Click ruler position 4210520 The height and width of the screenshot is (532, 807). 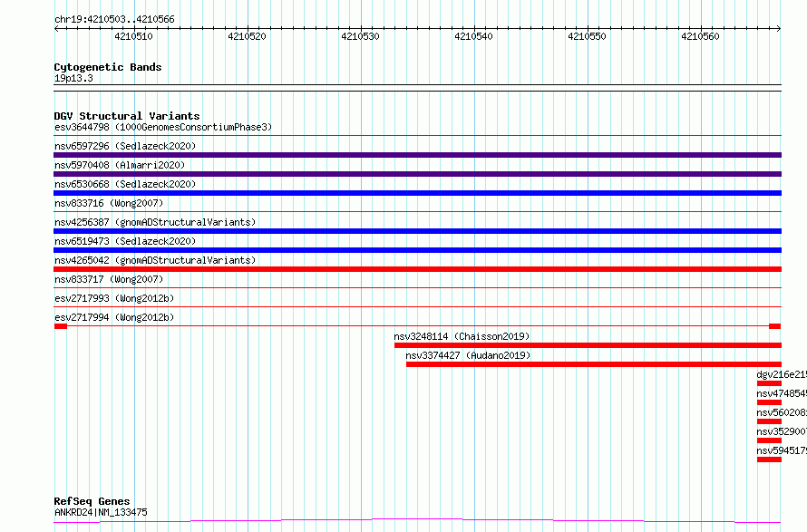pyautogui.click(x=247, y=36)
